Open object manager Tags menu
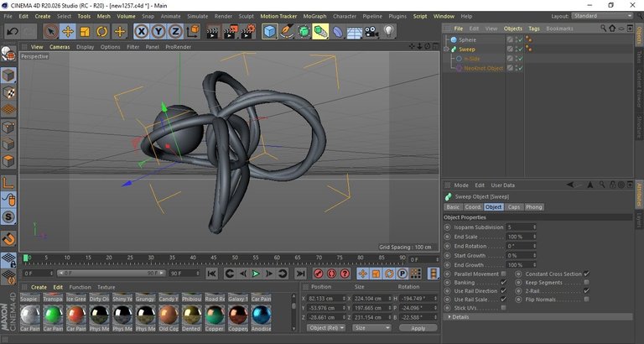The image size is (644, 344). click(534, 29)
